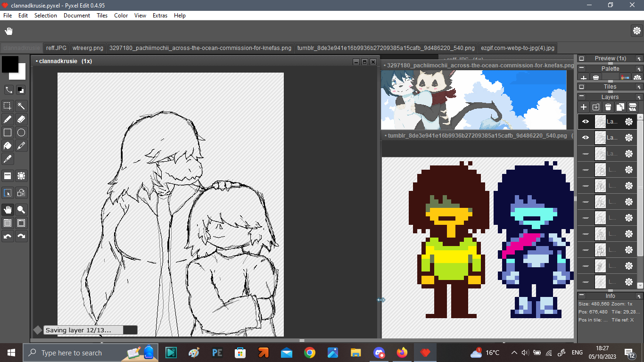
Task: Open File Explorer from the taskbar
Action: (355, 353)
